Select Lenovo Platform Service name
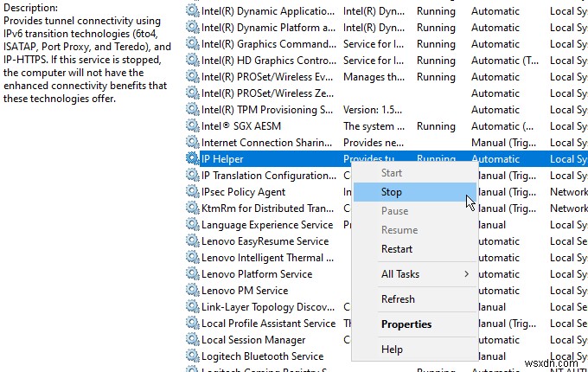Viewport: 588px width, 372px height. point(257,274)
